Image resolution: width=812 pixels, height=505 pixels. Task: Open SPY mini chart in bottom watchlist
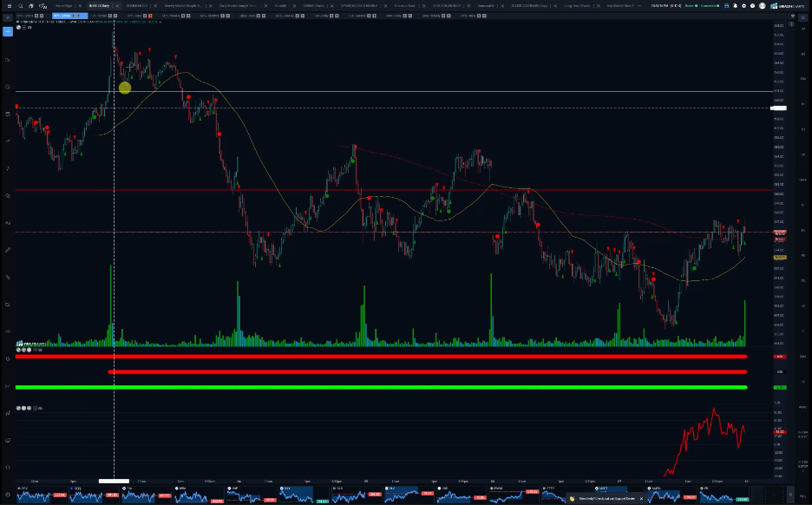[x=42, y=495]
